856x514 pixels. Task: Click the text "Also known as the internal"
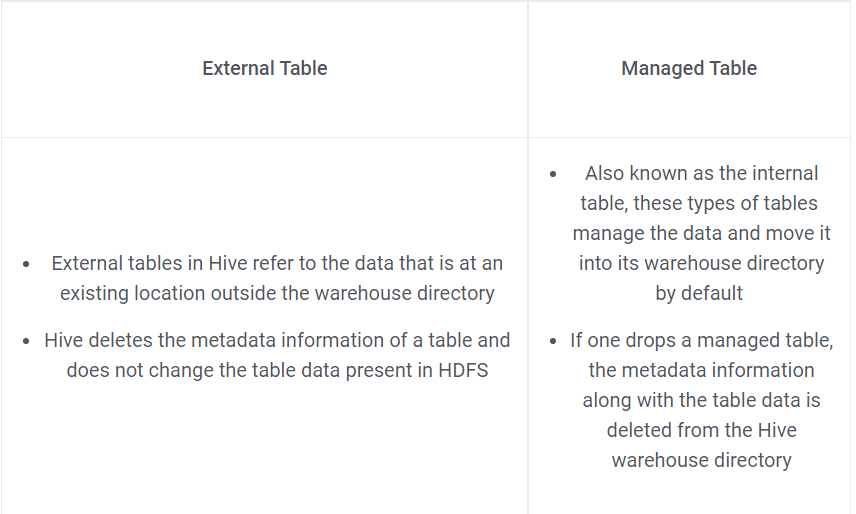pyautogui.click(x=701, y=174)
